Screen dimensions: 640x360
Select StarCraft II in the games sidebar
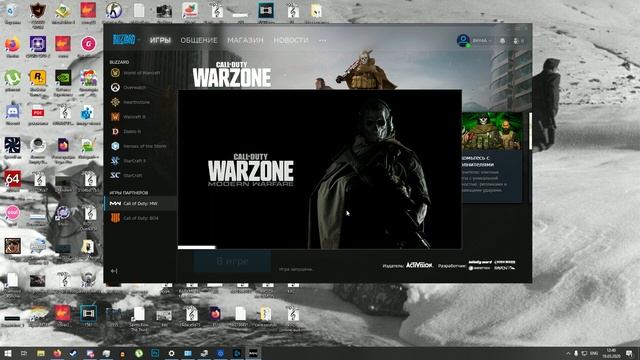(140, 161)
